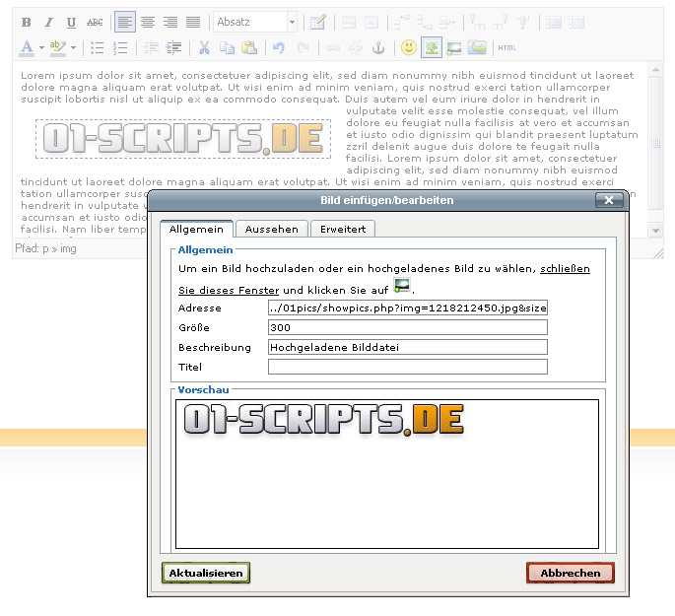Click the Adresse input field

tap(408, 308)
